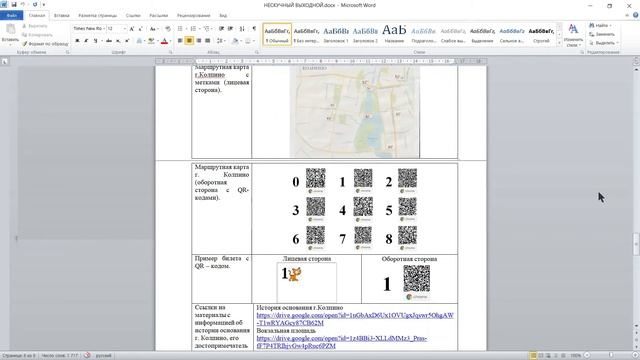The width and height of the screenshot is (640, 360).
Task: Toggle italic formatting
Action: tap(86, 41)
